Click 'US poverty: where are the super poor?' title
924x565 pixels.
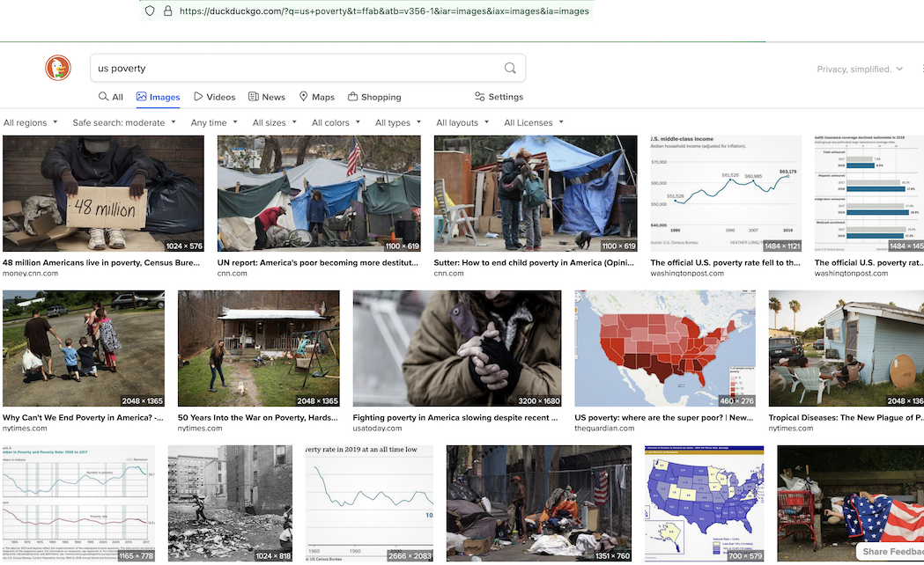pyautogui.click(x=664, y=417)
